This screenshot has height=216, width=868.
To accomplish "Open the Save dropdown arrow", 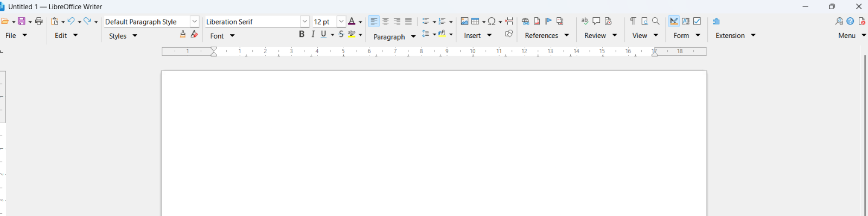I will pyautogui.click(x=30, y=22).
